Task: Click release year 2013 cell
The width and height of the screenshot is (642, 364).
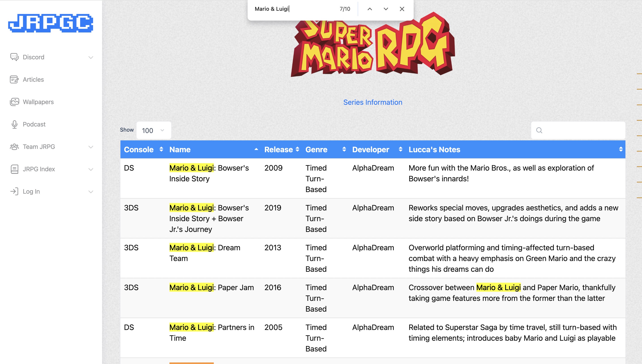Action: 273,248
